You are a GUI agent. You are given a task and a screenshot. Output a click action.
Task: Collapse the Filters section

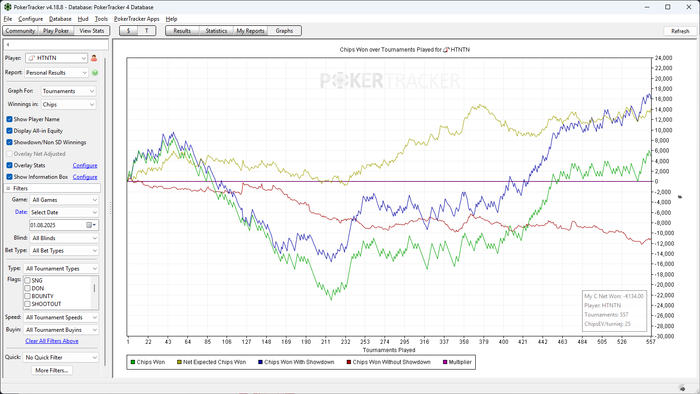(x=8, y=188)
